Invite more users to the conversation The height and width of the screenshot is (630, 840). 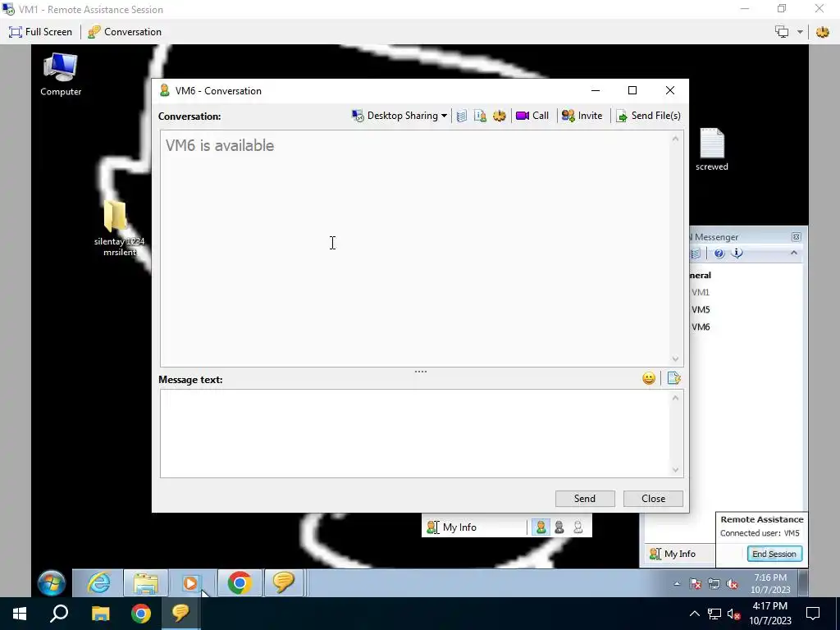click(582, 116)
